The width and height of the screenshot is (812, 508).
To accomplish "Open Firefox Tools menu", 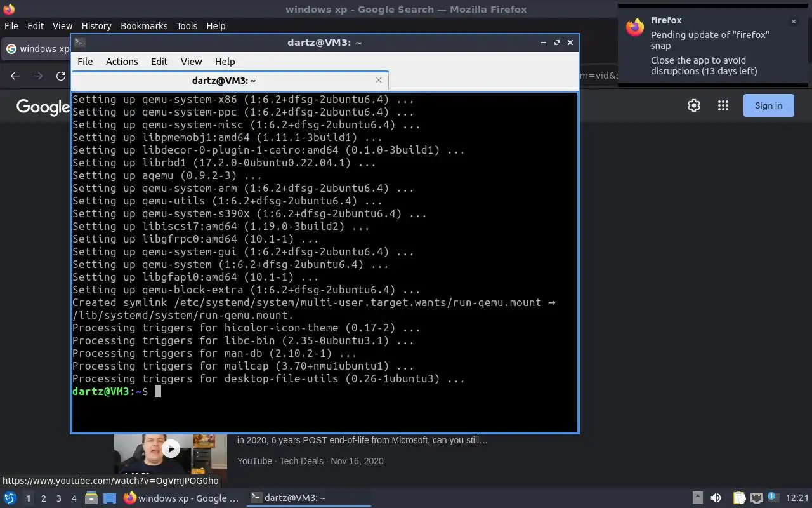I will coord(187,26).
